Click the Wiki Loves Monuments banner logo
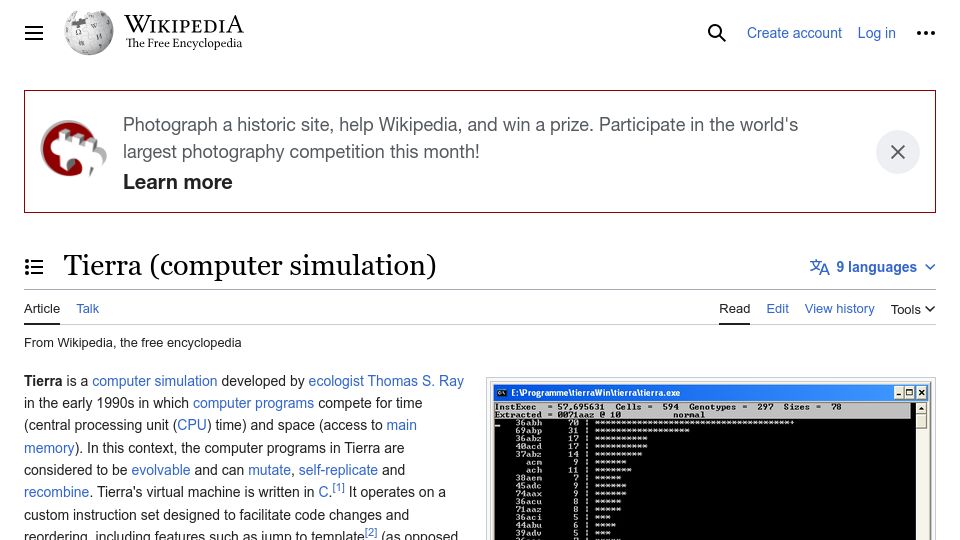The width and height of the screenshot is (960, 540). tap(73, 149)
